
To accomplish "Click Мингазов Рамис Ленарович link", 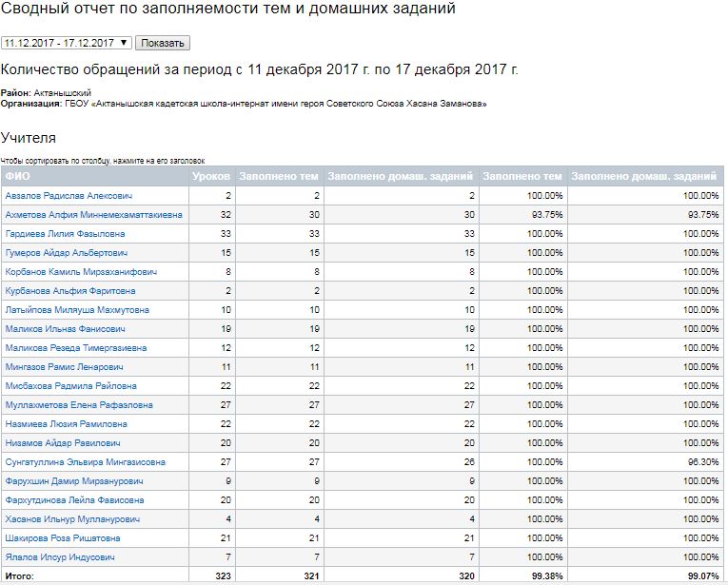I will 65,366.
